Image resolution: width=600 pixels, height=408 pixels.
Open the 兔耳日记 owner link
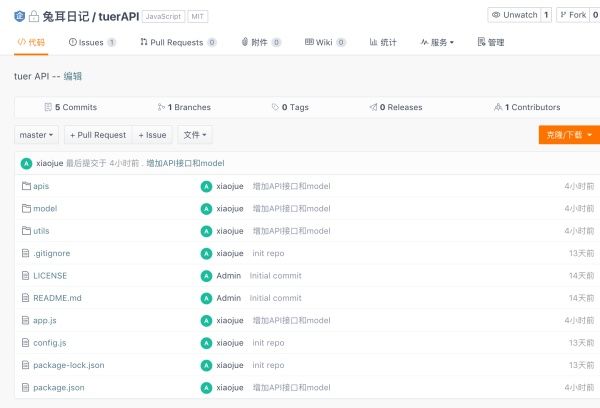pos(65,16)
